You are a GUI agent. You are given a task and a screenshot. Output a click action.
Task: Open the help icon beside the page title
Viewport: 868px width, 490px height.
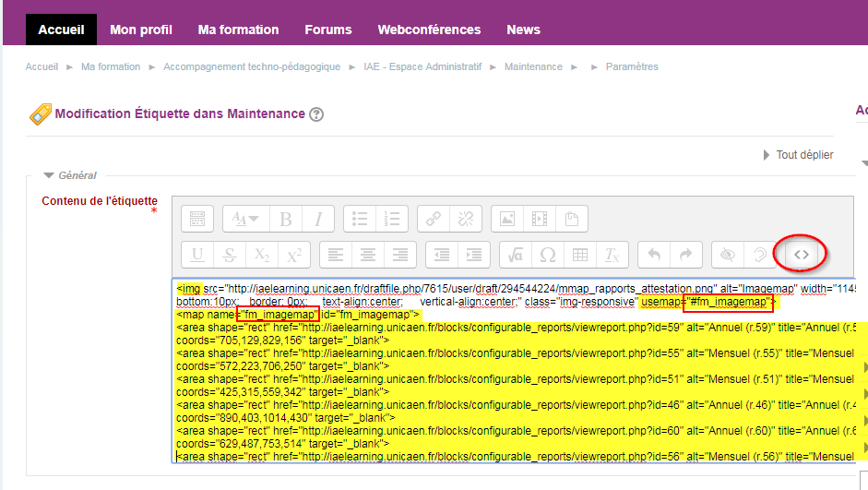tap(316, 114)
